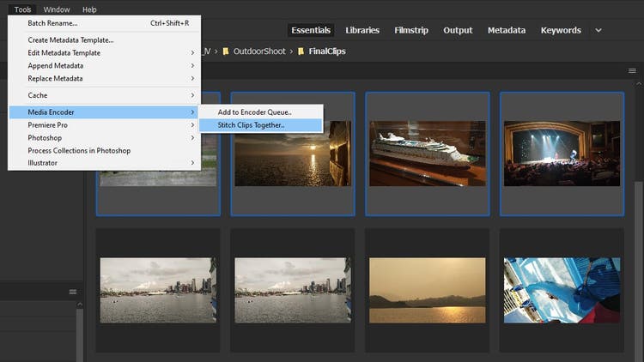Expand the Premiere Pro submenu
Image resolution: width=644 pixels, height=362 pixels.
coord(104,124)
